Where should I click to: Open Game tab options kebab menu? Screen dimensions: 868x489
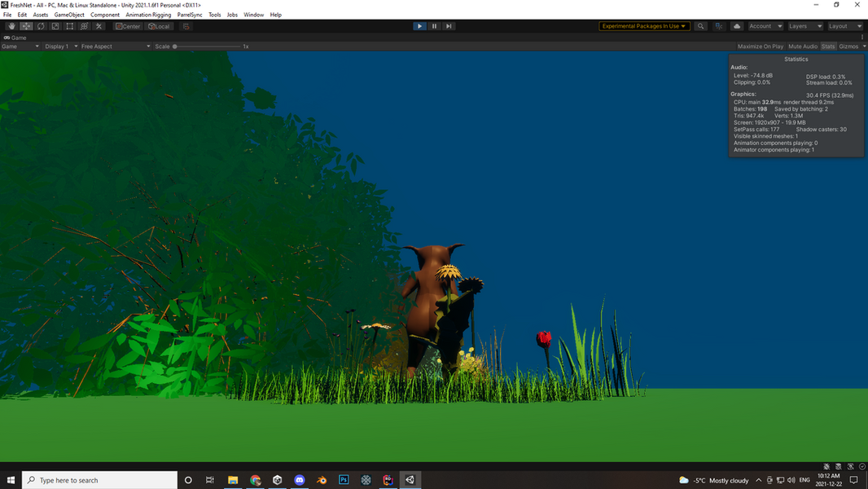pos(862,37)
